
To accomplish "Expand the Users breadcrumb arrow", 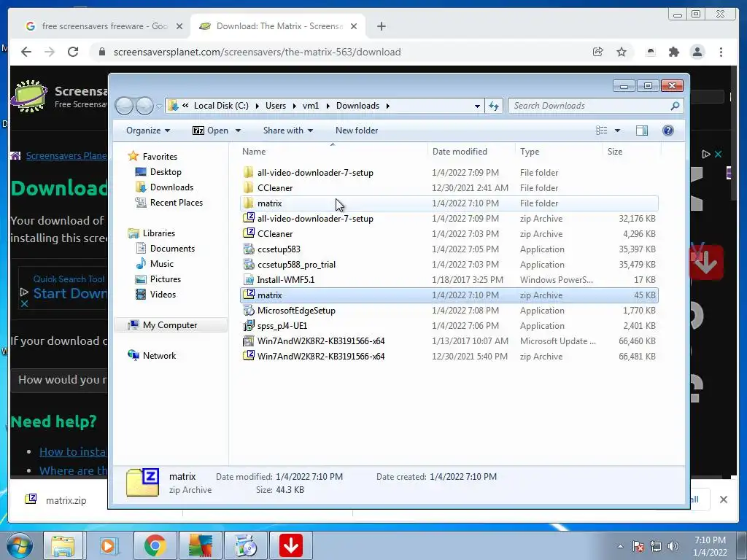I will [295, 106].
